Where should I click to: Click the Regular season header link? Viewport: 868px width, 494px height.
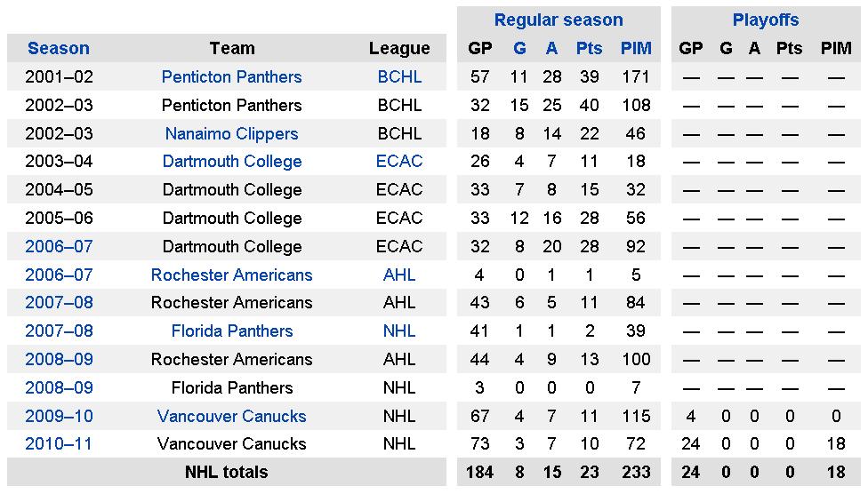[559, 20]
